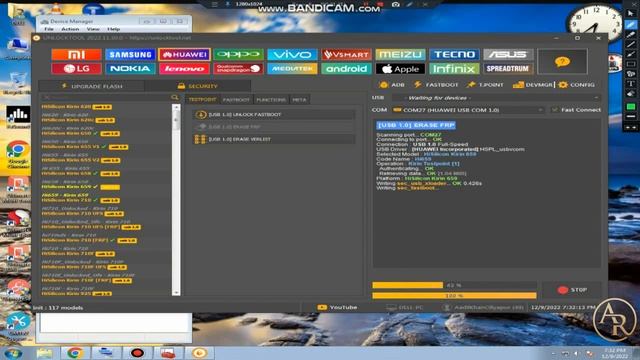This screenshot has width=640, height=360.
Task: Open the META sub-tab
Action: point(299,100)
